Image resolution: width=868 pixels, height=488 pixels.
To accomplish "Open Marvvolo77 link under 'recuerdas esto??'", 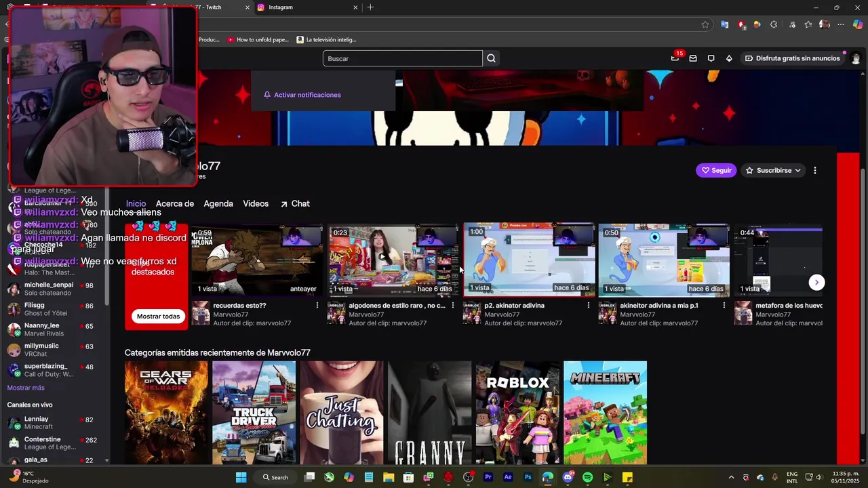I will [x=231, y=314].
